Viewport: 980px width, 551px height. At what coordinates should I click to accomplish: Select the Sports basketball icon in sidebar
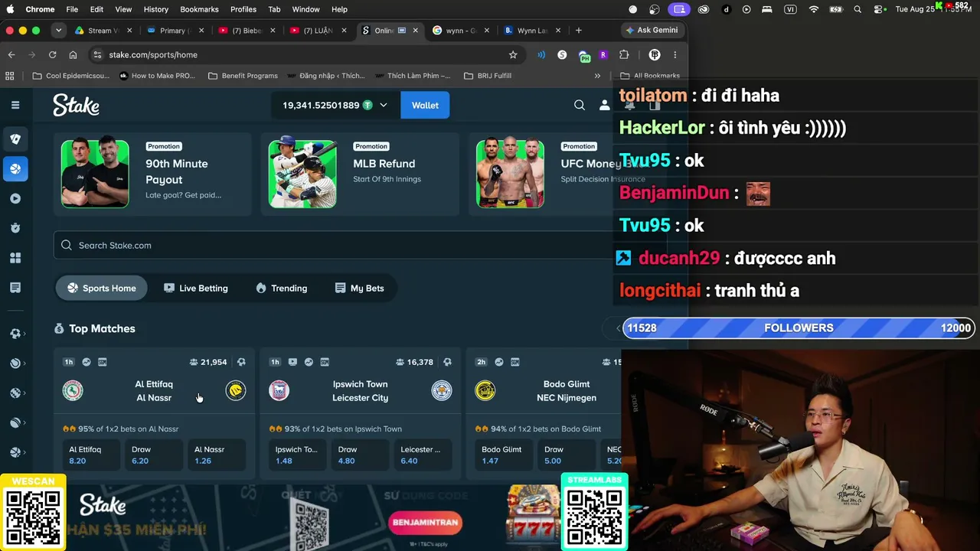[x=15, y=168]
